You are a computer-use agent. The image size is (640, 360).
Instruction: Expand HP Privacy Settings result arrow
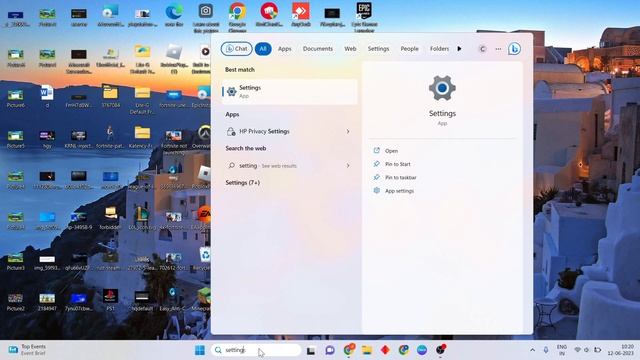(348, 131)
